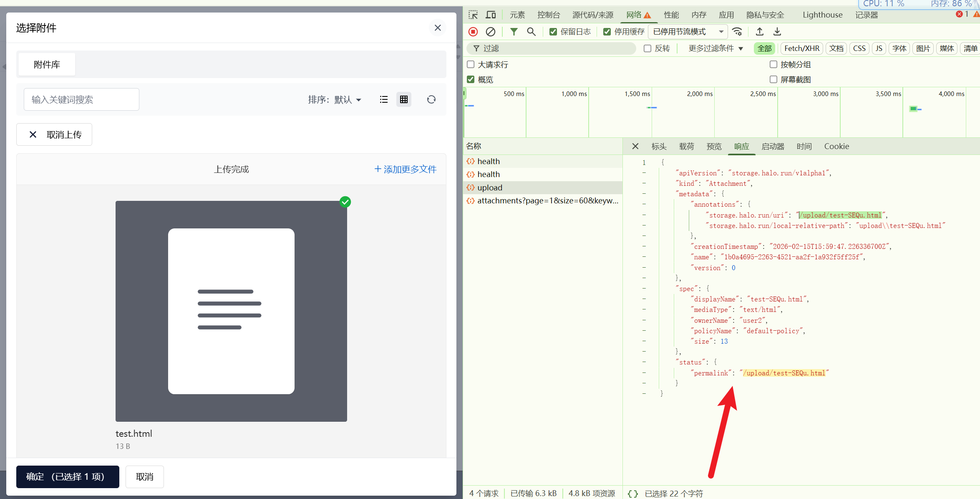This screenshot has height=499, width=980.
Task: Open the 已停用节流模式 throttling dropdown
Action: click(x=688, y=32)
